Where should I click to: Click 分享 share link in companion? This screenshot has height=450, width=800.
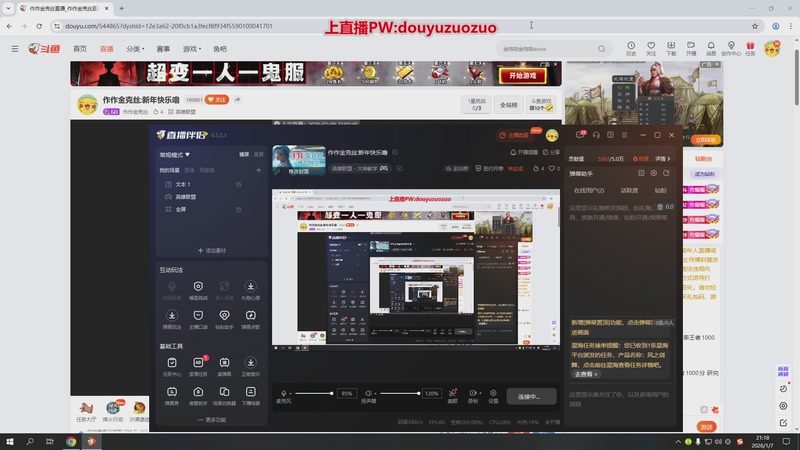pos(552,152)
